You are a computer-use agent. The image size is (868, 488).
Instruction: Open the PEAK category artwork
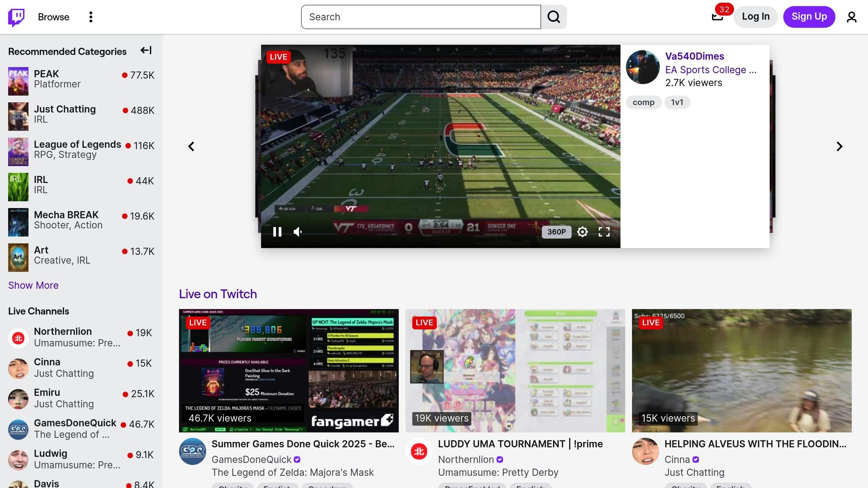coord(18,81)
